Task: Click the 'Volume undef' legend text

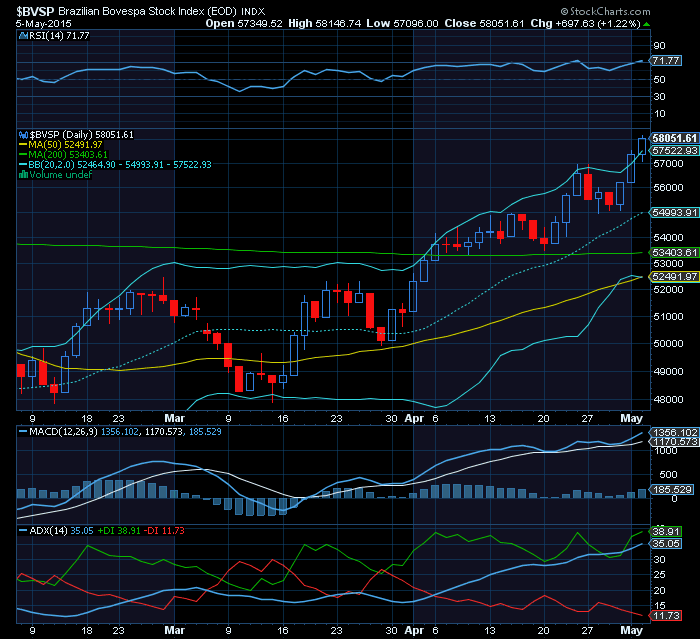Action: 60,175
